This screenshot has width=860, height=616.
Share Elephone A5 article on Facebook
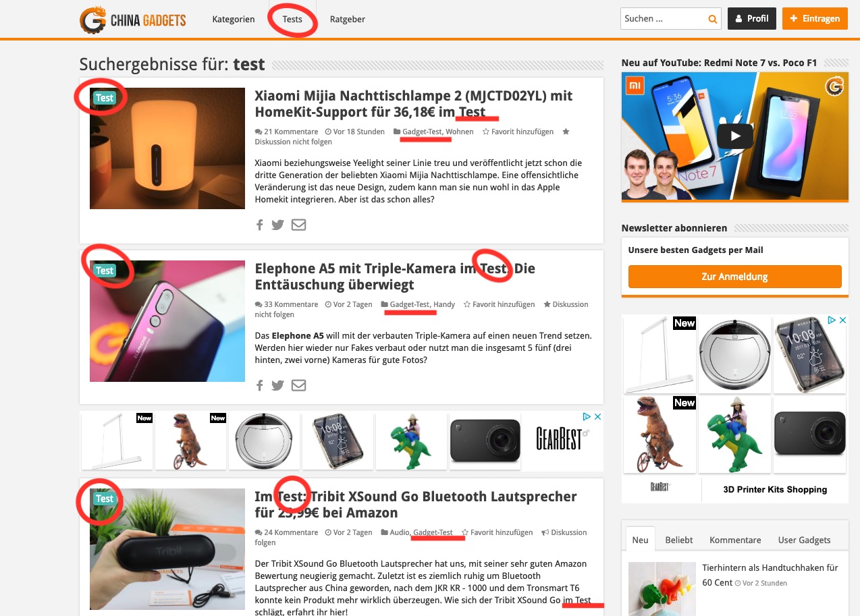(x=260, y=385)
